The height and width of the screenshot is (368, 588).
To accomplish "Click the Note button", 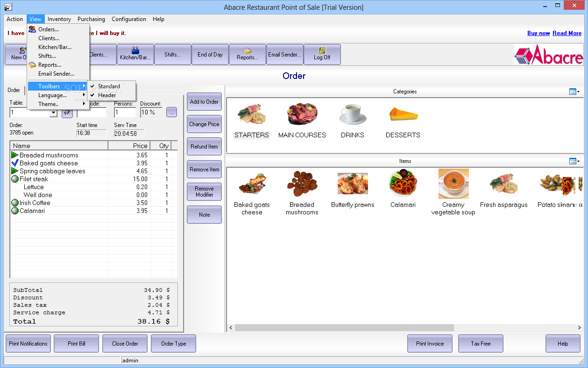I will click(204, 215).
